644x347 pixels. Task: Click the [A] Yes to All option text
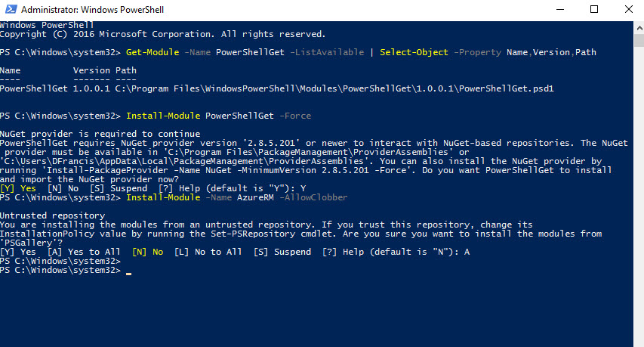coord(84,252)
